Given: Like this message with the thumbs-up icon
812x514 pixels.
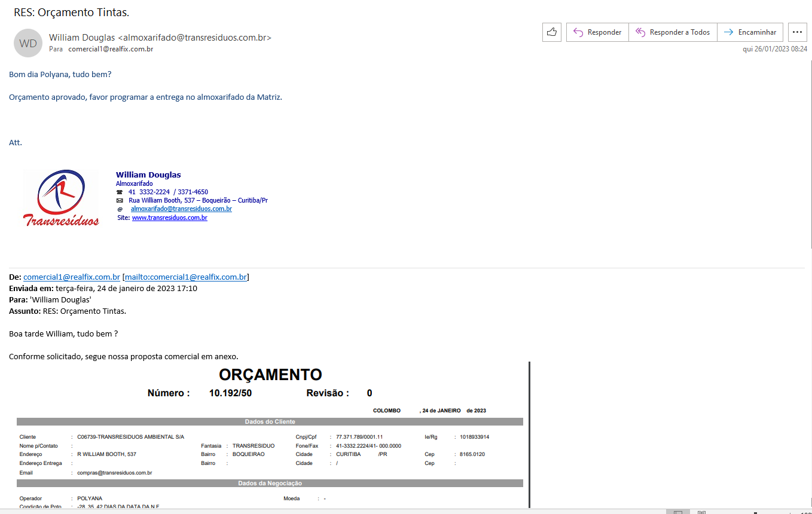Looking at the screenshot, I should [551, 32].
